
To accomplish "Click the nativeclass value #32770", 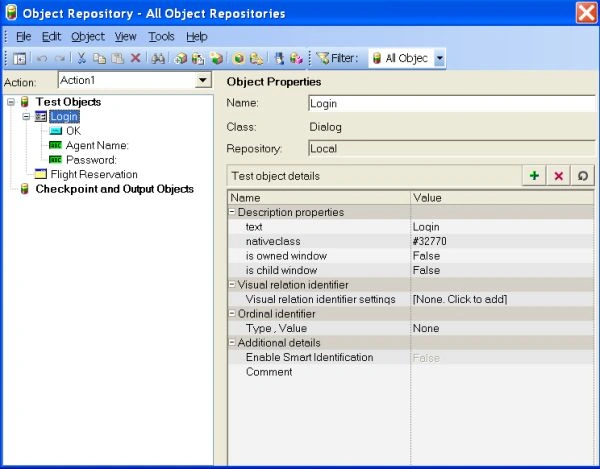I will coord(429,241).
